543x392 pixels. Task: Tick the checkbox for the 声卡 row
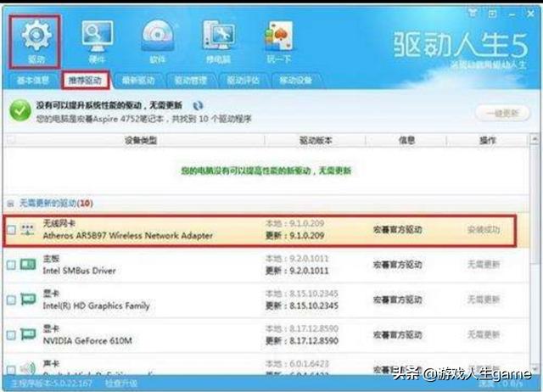coord(11,369)
